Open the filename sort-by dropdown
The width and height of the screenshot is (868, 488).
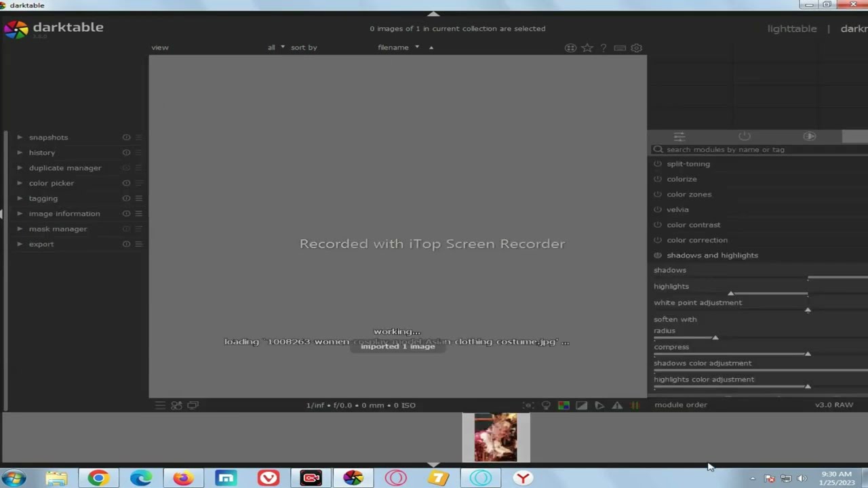tap(399, 47)
